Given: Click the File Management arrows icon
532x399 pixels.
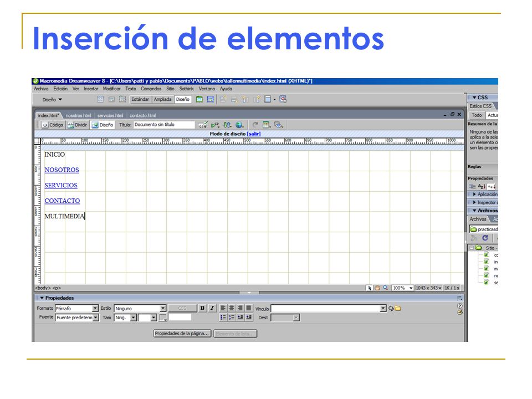Looking at the screenshot, I should 227,125.
